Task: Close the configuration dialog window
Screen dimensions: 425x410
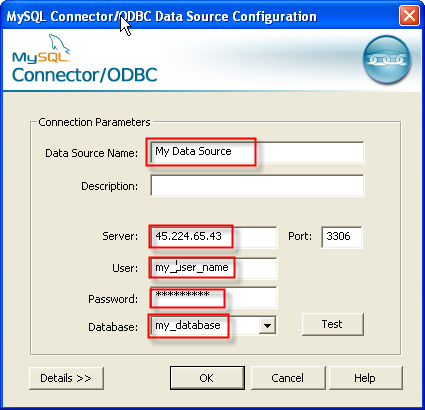Action: 409,16
